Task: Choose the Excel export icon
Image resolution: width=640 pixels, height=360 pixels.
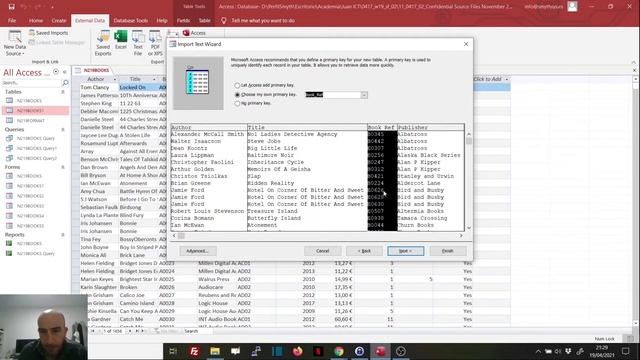Action: coord(121,40)
